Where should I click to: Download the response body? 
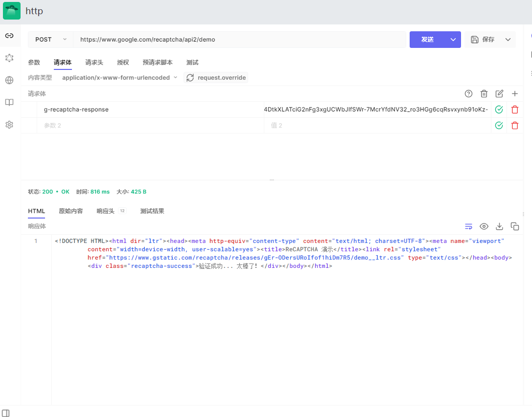(499, 226)
